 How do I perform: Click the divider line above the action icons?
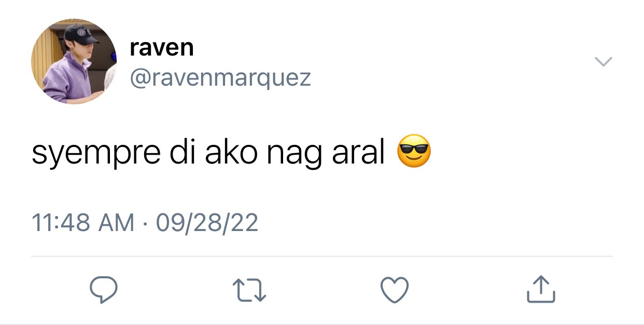[x=322, y=256]
